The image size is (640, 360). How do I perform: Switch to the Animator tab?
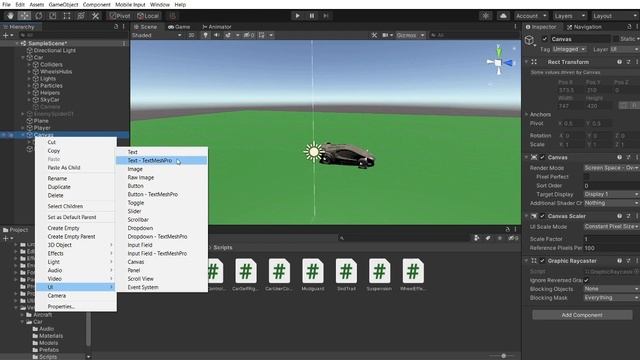[217, 27]
